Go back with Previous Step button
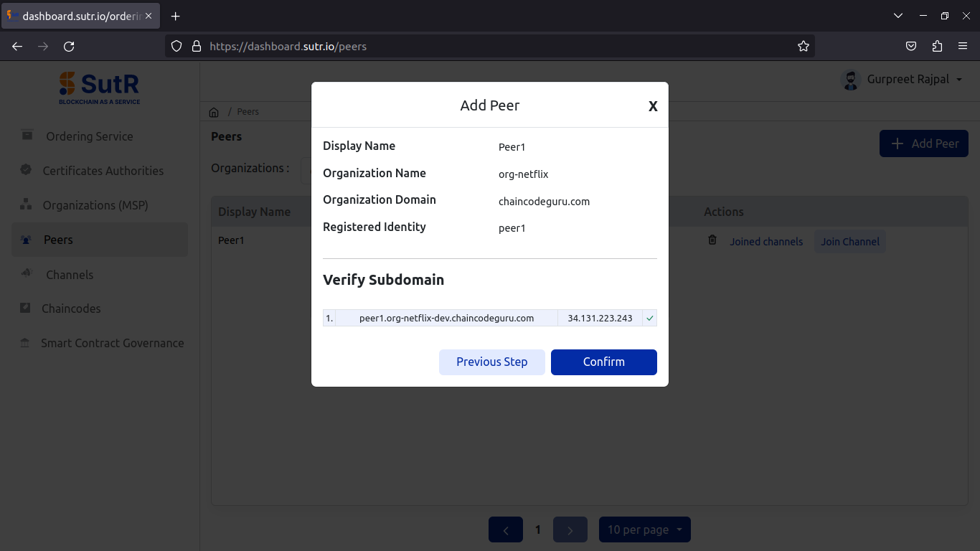Image resolution: width=980 pixels, height=551 pixels. pos(492,362)
